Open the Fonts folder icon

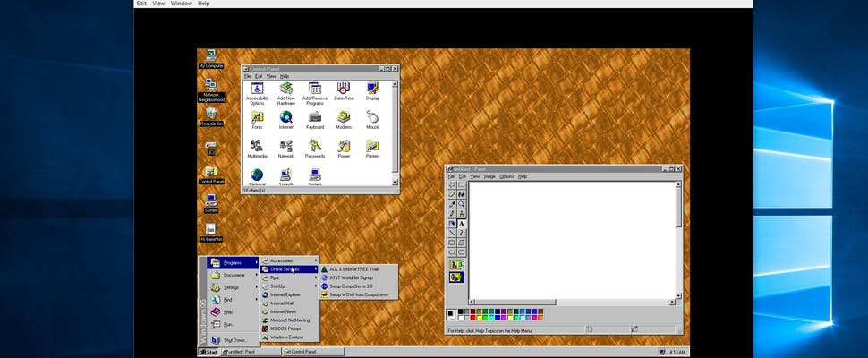point(257,120)
